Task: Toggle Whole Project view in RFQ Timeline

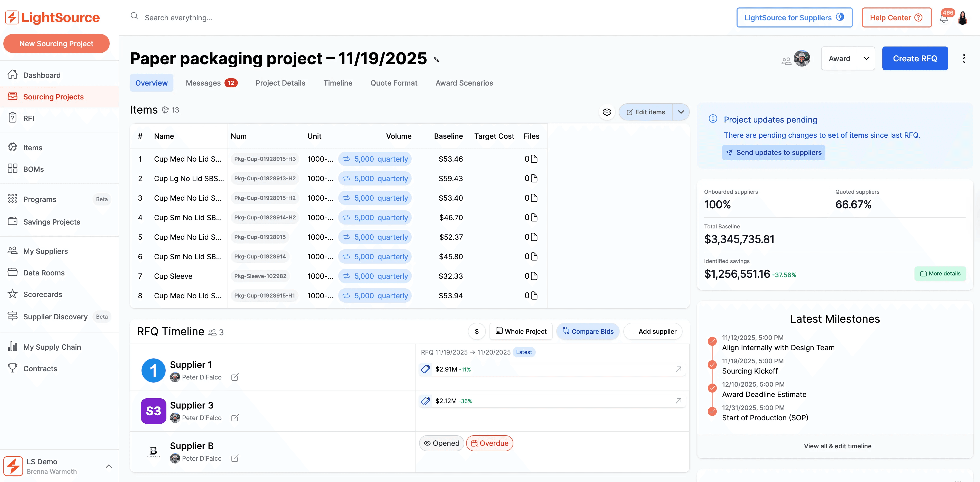Action: pyautogui.click(x=521, y=331)
